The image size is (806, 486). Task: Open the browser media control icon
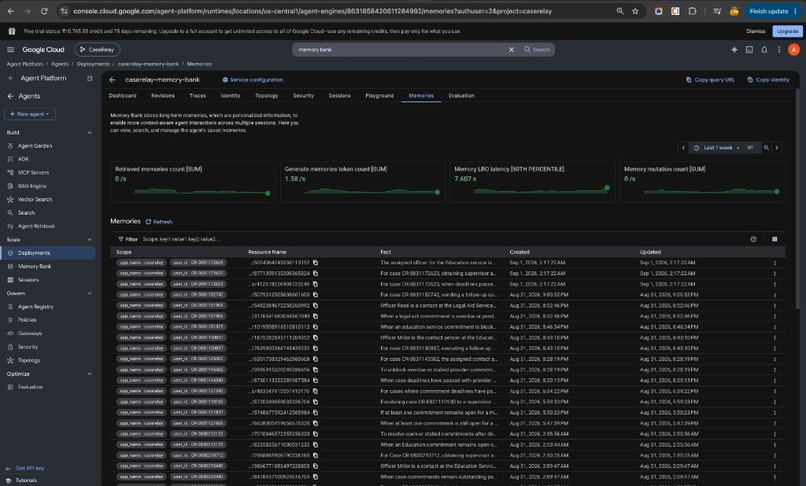coord(718,11)
